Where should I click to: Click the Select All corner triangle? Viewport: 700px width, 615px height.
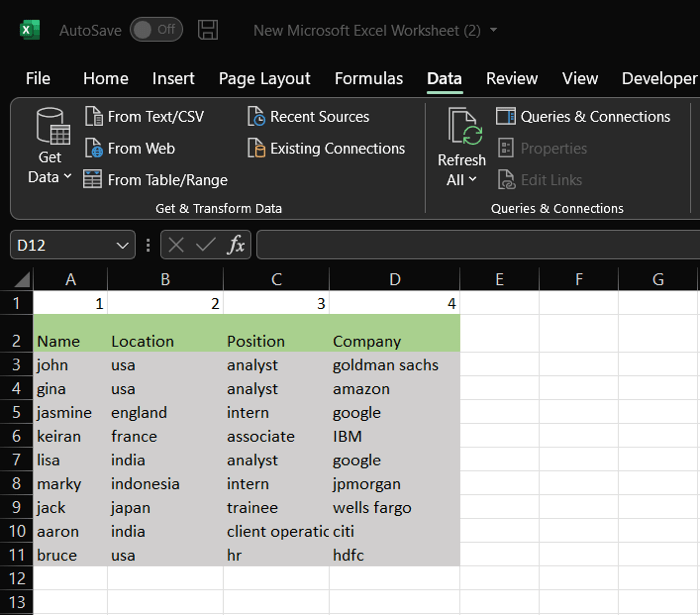pyautogui.click(x=22, y=279)
